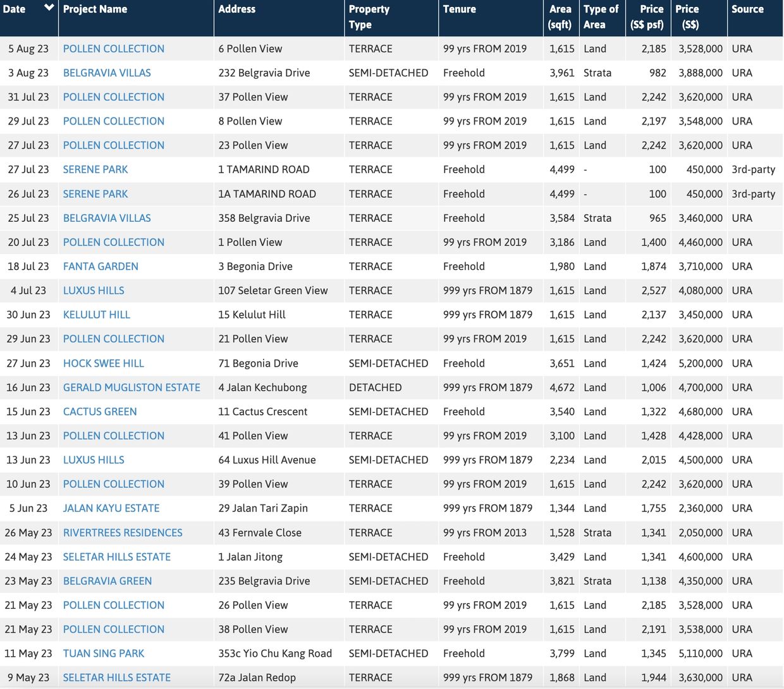This screenshot has height=689, width=784.
Task: Select the address 29 Jalan Tari Zapin
Action: 263,508
